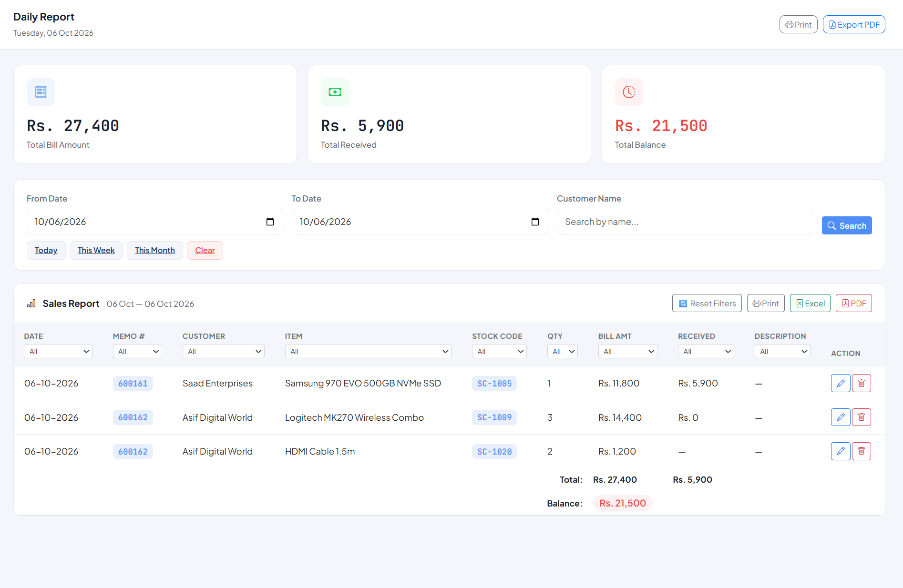Click received amount Rs. 5,900 in Saad row
This screenshot has height=588, width=903.
(698, 383)
